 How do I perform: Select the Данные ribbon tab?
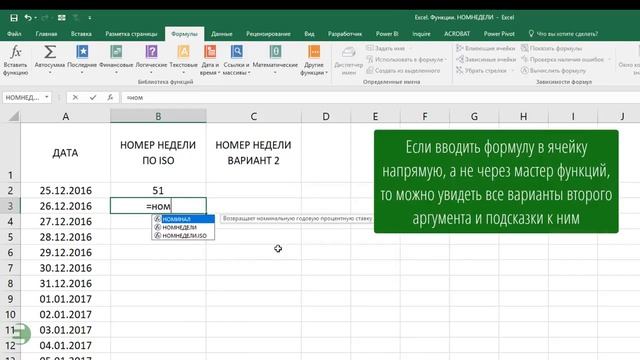(x=222, y=34)
